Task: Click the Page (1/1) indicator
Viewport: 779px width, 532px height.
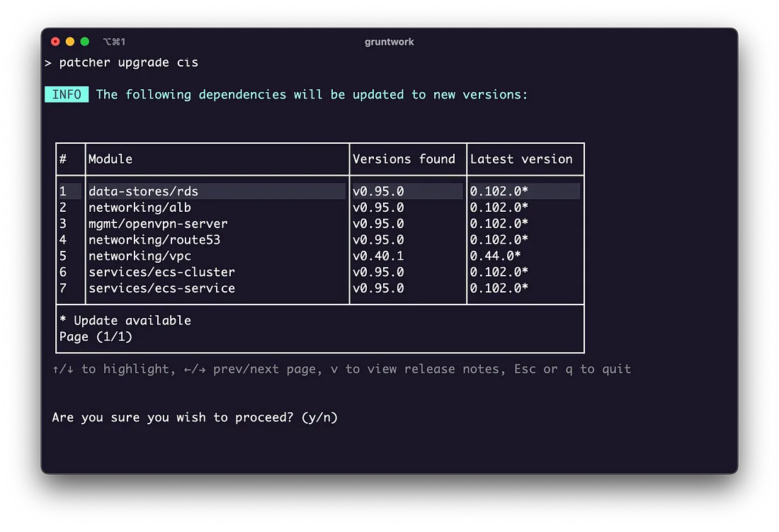Action: 96,336
